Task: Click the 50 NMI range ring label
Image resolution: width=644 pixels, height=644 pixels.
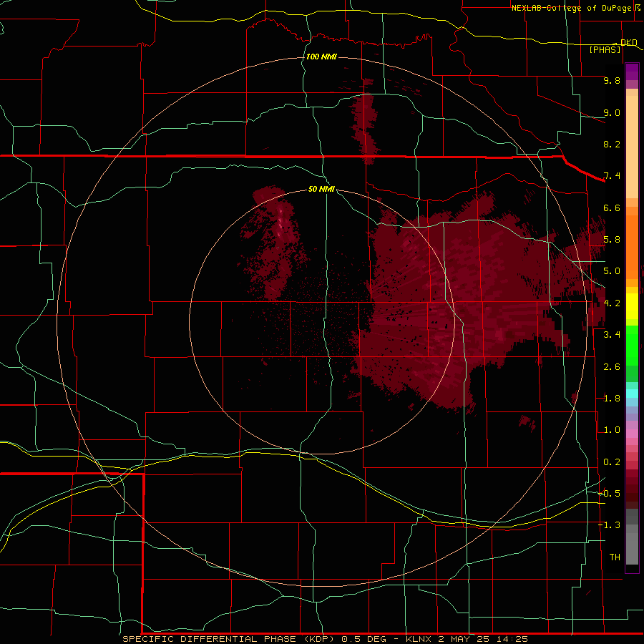Action: click(321, 189)
